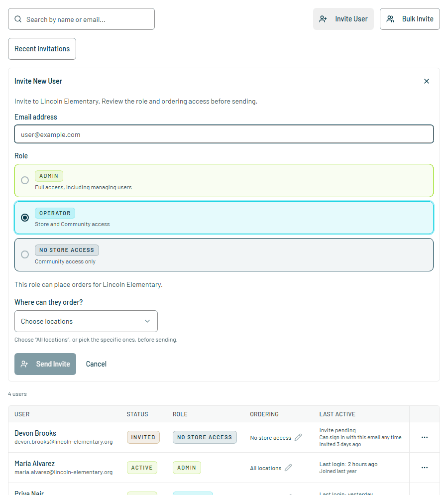Cancel the invite form

96,364
